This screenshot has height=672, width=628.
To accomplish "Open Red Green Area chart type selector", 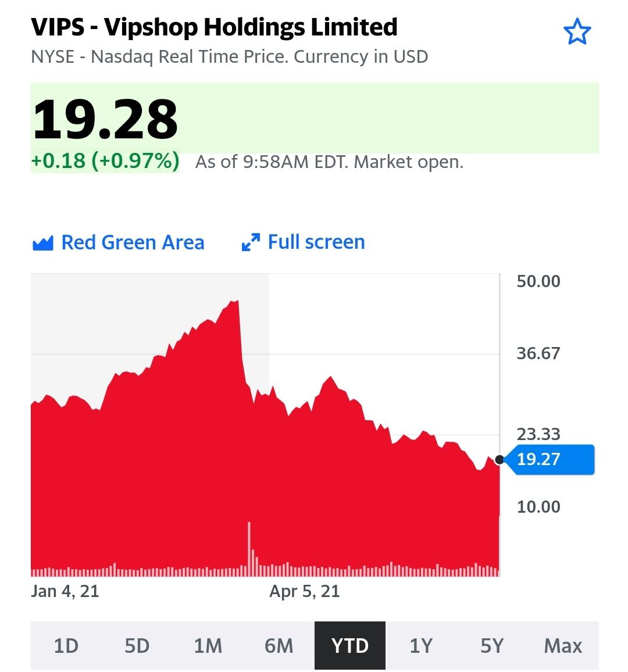I will point(133,242).
